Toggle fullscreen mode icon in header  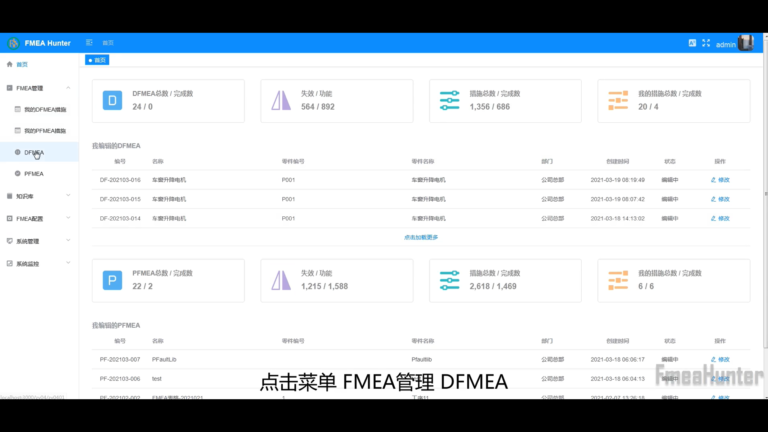pyautogui.click(x=706, y=43)
